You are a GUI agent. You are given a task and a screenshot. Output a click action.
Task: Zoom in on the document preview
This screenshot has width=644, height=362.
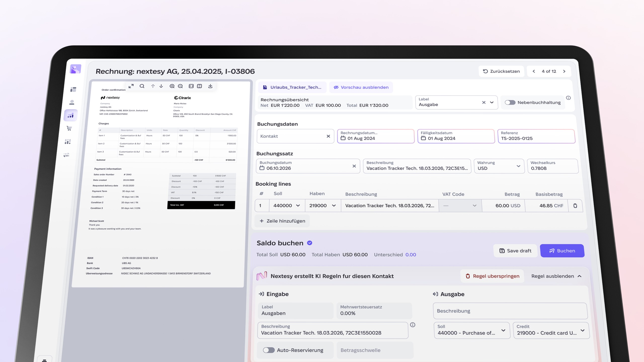coord(172,86)
